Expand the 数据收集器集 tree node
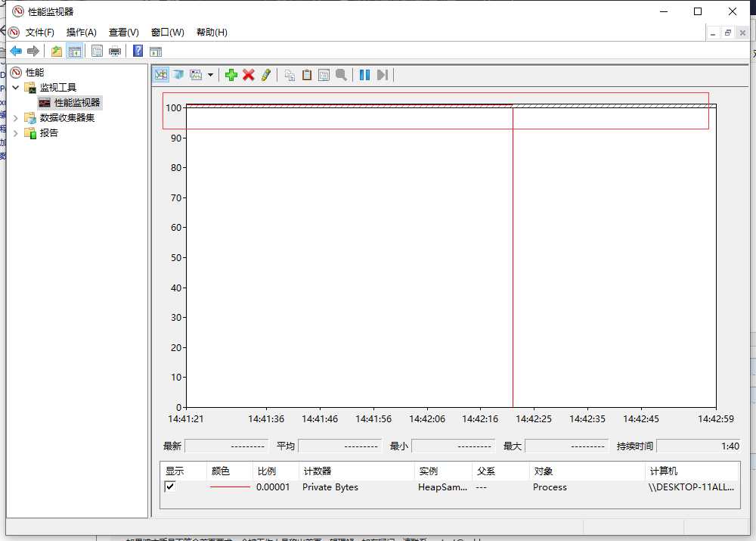The height and width of the screenshot is (541, 756). click(15, 118)
